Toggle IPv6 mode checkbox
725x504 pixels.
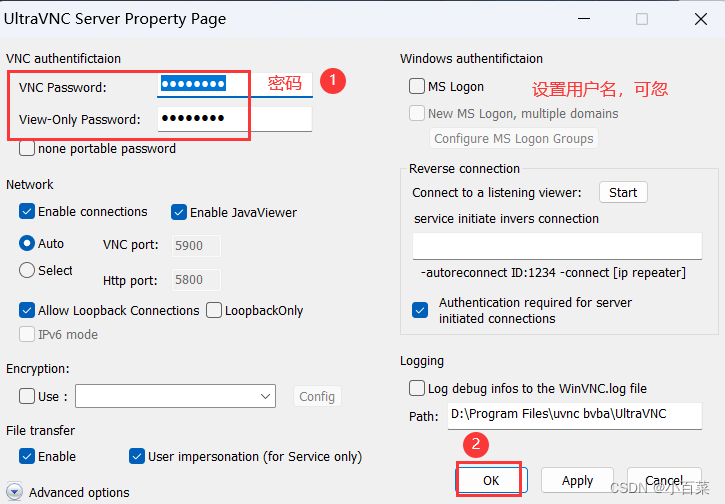click(x=27, y=334)
